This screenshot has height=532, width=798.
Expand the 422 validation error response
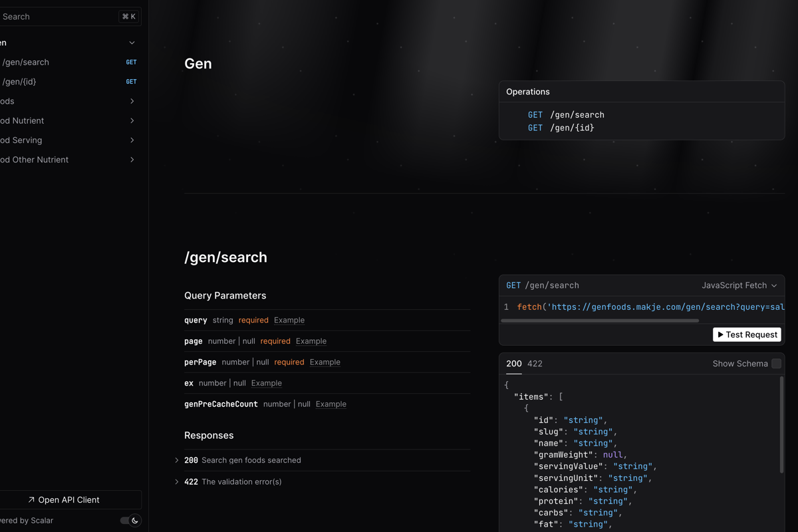tap(177, 481)
